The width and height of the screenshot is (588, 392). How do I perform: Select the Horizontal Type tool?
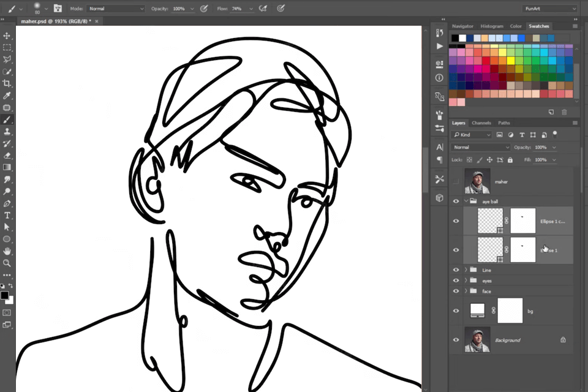pyautogui.click(x=7, y=215)
